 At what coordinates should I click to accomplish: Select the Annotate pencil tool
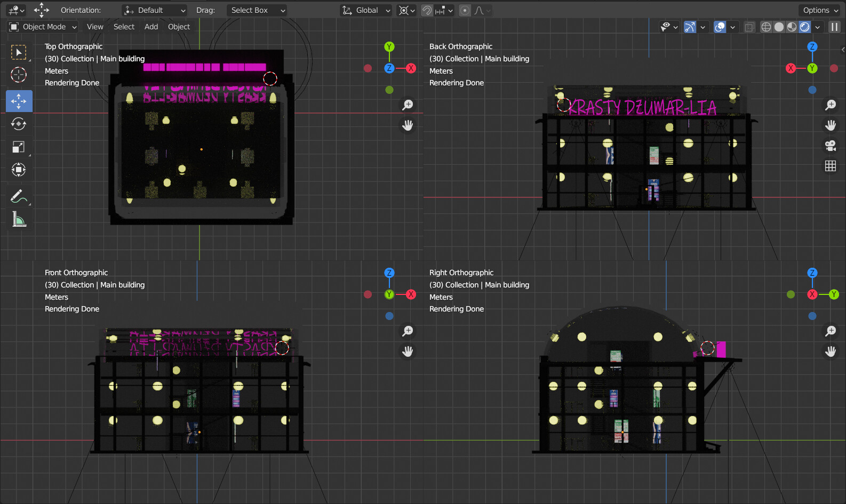[19, 196]
